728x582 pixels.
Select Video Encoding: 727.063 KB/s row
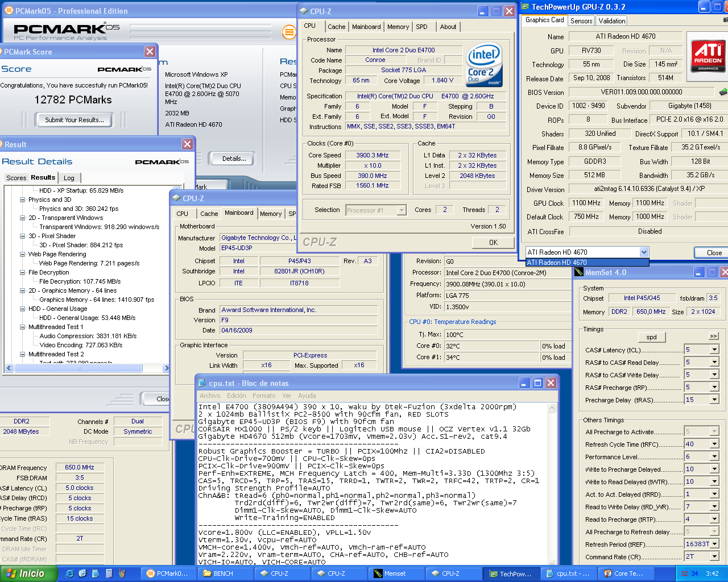coord(81,345)
